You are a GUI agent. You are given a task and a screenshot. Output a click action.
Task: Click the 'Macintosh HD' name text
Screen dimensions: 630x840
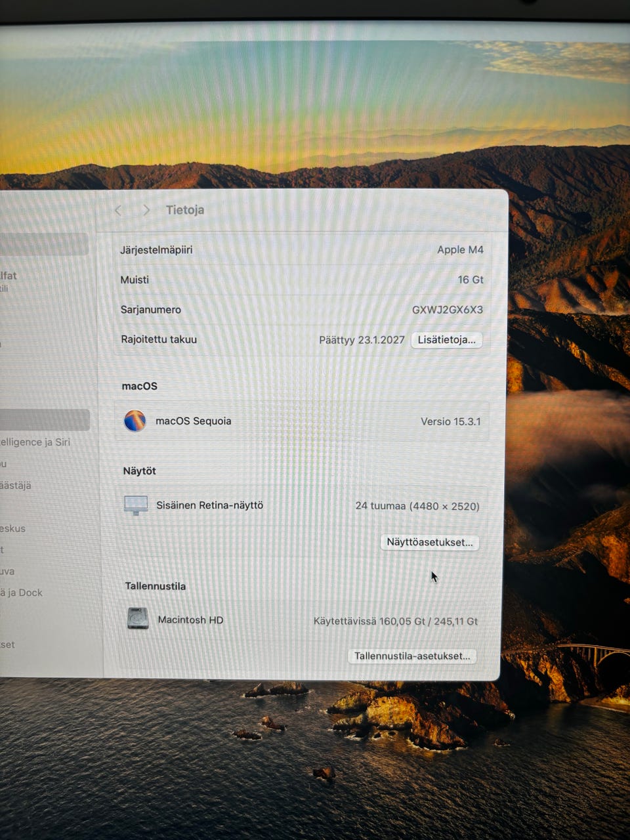[190, 619]
